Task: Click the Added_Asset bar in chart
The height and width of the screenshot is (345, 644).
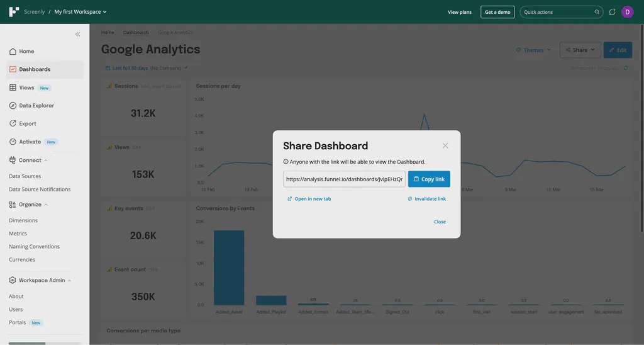Action: 229,268
